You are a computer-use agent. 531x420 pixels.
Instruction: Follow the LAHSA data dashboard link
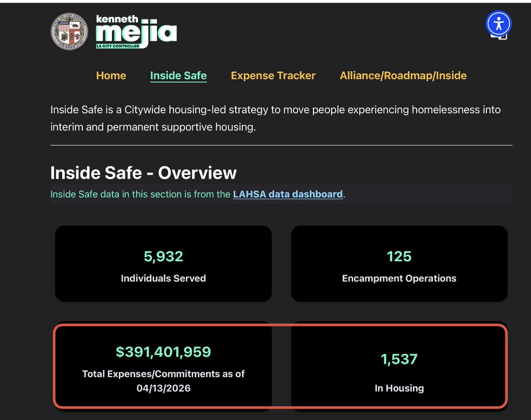point(288,194)
